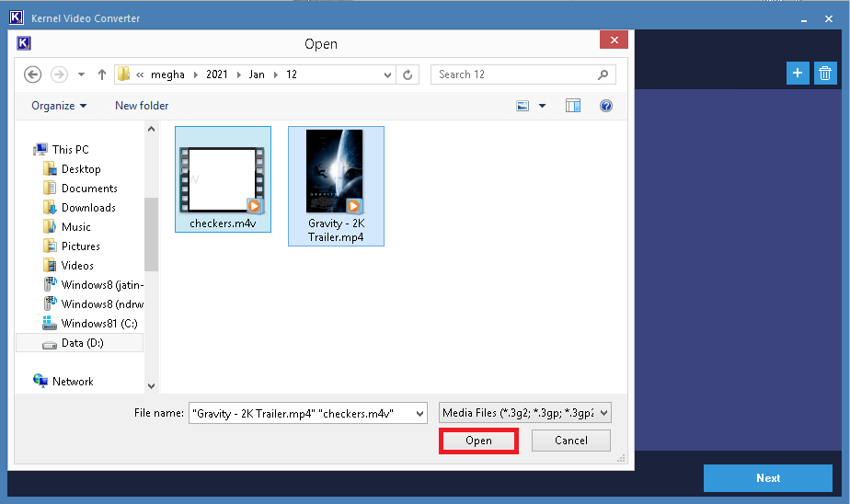Expand the chevron after 2021 in path
The image size is (850, 504).
point(238,74)
